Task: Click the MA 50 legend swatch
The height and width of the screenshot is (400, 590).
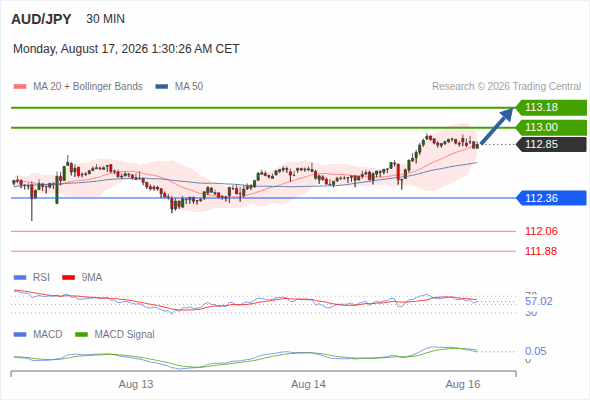Action: [162, 87]
